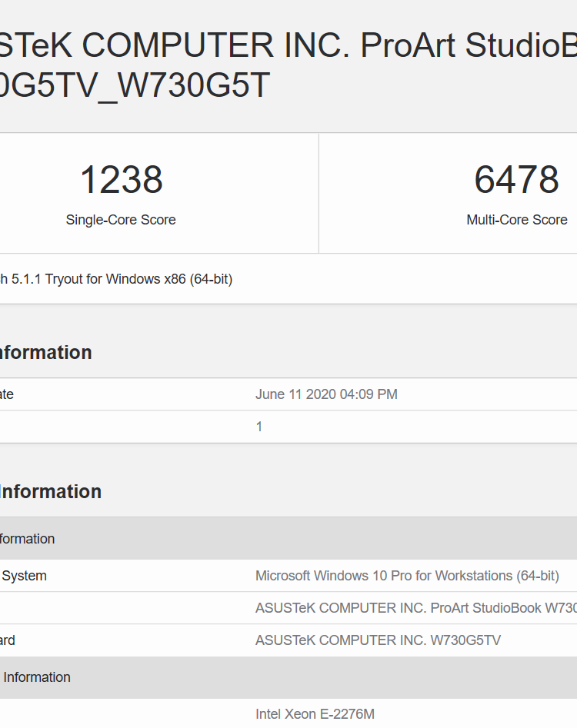Click the label left of ASUSTeK W730G5TV
The image size is (577, 728).
point(8,640)
